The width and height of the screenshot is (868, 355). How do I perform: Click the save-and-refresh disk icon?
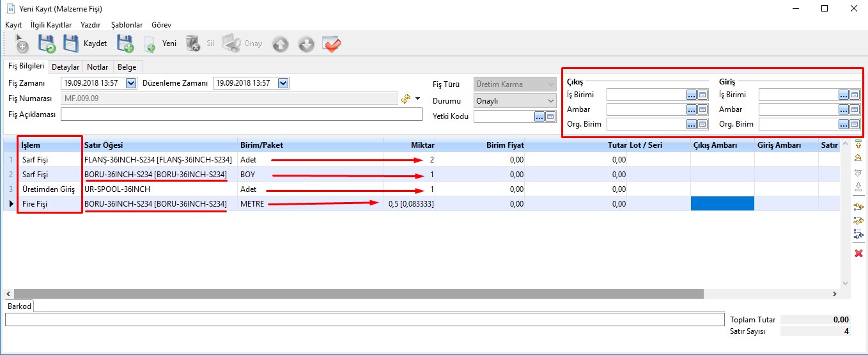point(47,44)
